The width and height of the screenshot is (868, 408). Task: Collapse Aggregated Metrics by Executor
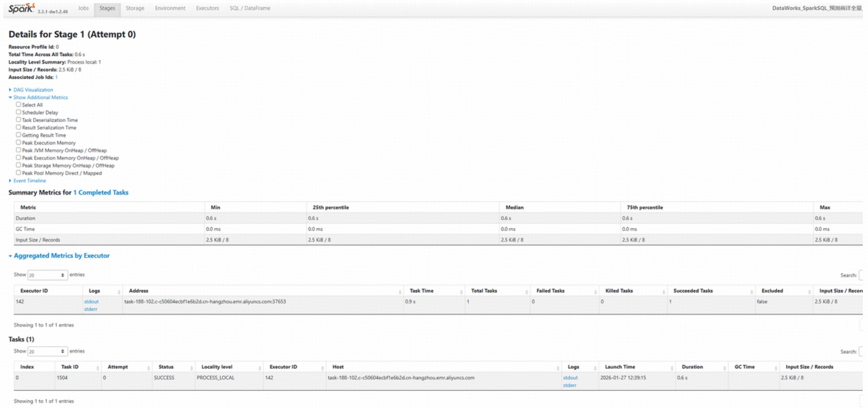[61, 256]
